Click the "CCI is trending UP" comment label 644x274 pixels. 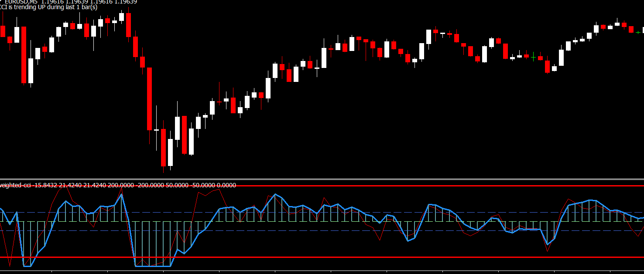tap(48, 7)
